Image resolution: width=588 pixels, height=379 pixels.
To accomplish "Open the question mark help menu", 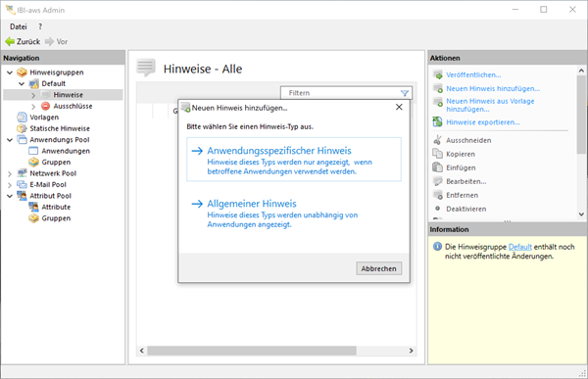I will click(40, 26).
